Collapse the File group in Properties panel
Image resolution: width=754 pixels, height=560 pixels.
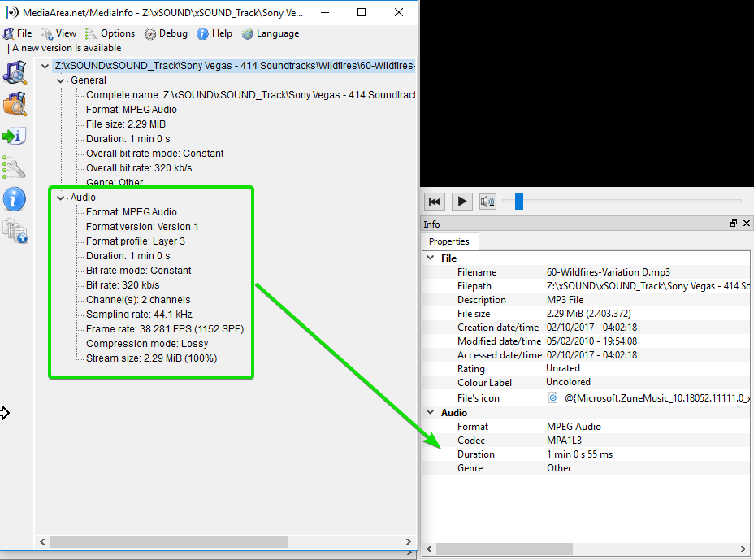coord(431,258)
